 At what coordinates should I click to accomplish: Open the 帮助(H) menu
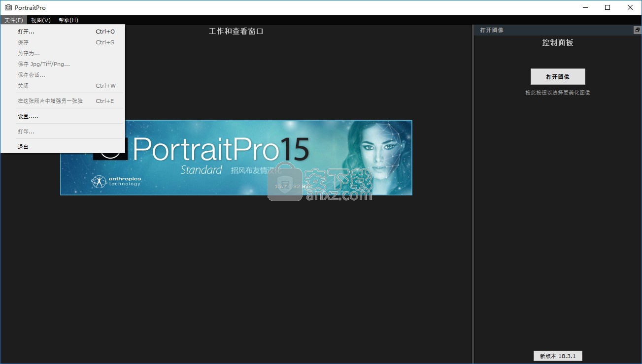[x=68, y=20]
